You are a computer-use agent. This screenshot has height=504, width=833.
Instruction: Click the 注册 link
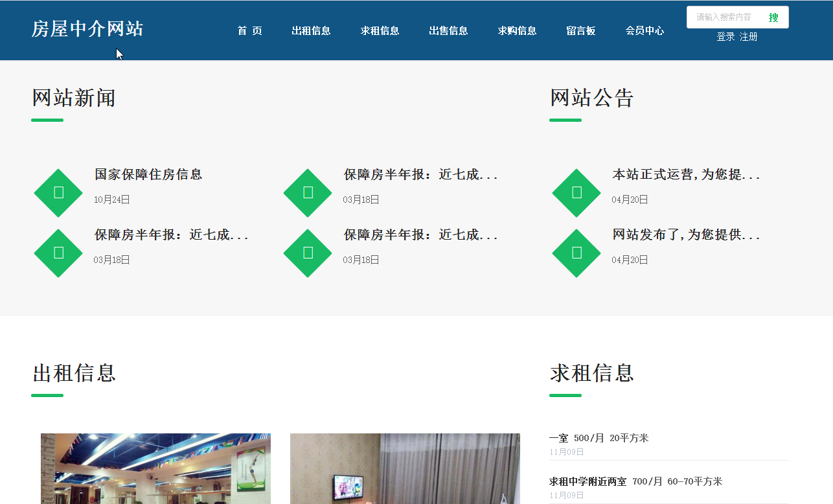[749, 37]
